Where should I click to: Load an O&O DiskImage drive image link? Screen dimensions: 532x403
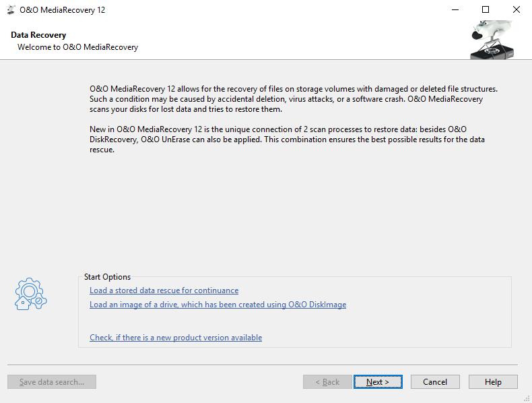click(x=218, y=305)
